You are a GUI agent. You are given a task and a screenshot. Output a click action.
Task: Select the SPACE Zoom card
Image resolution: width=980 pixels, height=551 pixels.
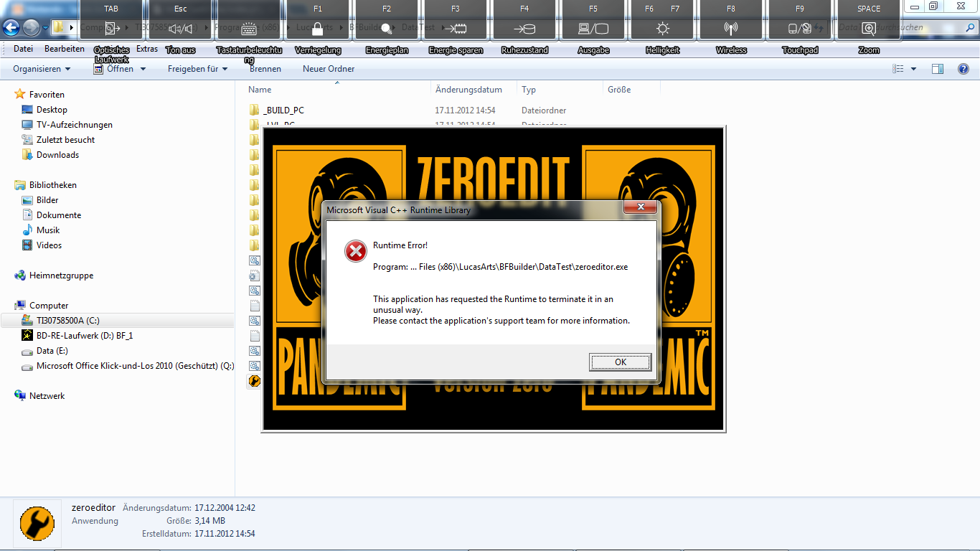click(869, 20)
